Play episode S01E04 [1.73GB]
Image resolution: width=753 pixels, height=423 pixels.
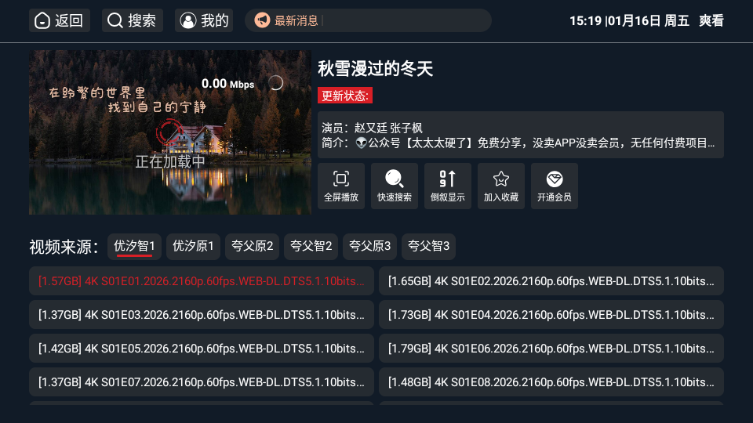(x=551, y=314)
